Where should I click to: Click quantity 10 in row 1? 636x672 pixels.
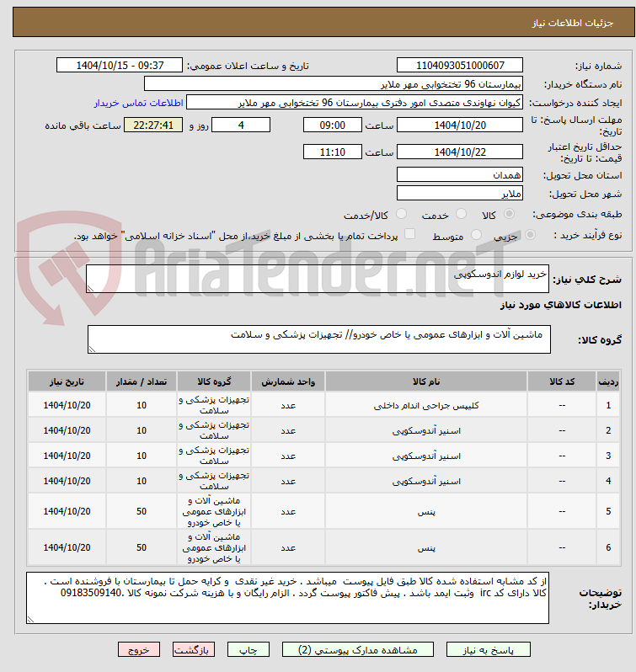click(x=142, y=405)
